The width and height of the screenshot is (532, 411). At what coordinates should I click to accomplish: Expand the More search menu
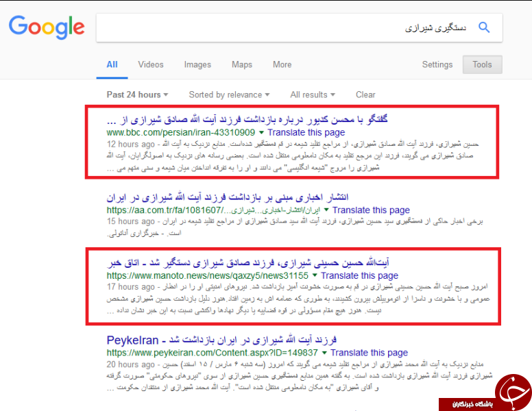point(282,65)
